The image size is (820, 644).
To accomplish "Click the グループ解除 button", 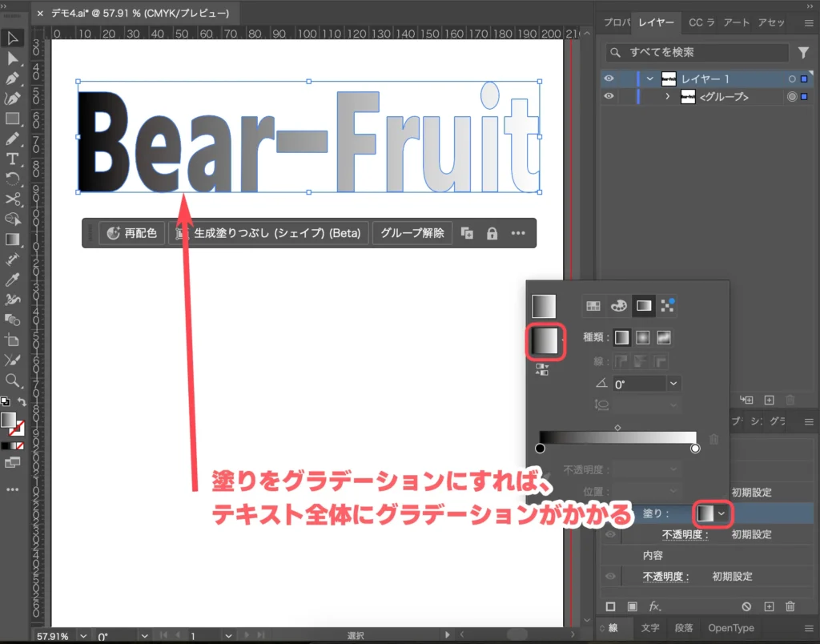I will (x=412, y=233).
